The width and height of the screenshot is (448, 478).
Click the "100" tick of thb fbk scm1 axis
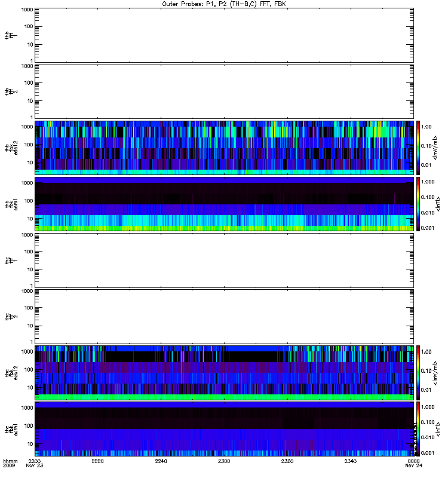(x=29, y=201)
